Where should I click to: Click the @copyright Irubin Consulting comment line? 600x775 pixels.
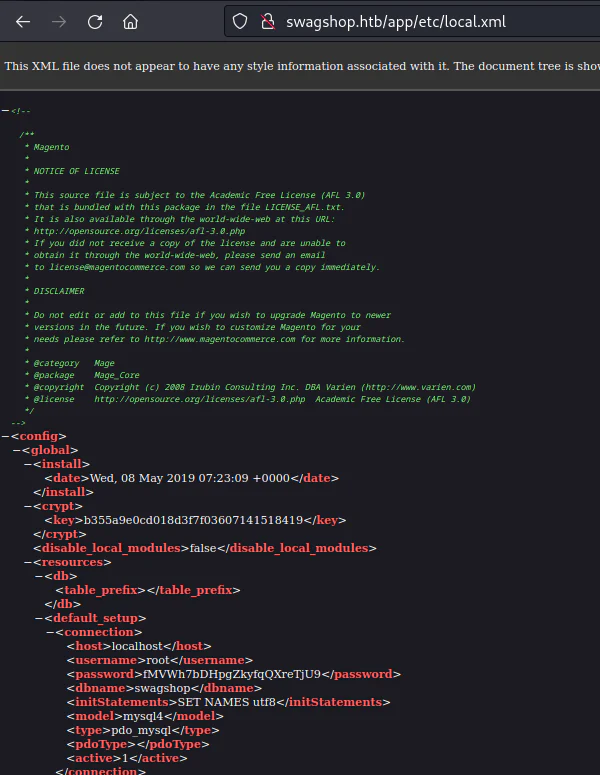click(x=250, y=387)
